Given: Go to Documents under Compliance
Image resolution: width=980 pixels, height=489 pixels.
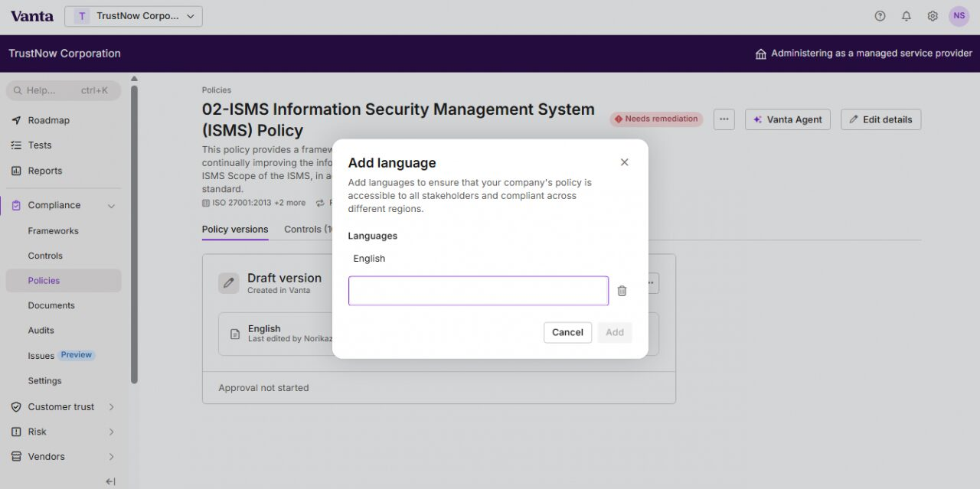Looking at the screenshot, I should coord(51,305).
